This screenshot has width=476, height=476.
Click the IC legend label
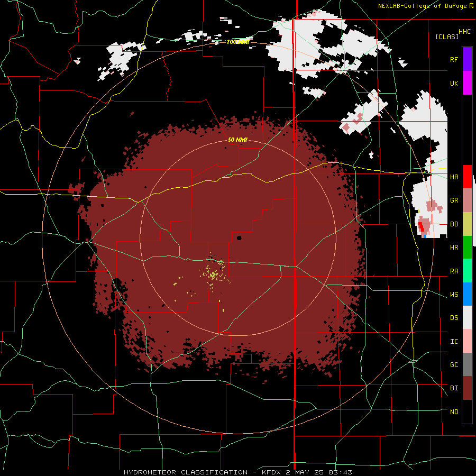click(454, 342)
